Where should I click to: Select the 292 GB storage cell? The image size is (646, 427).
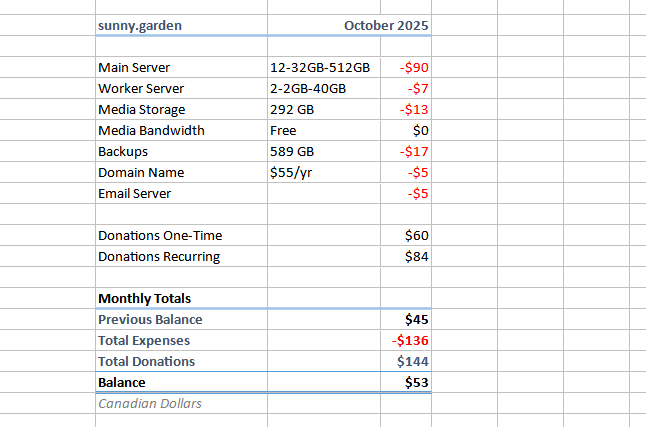(324, 110)
